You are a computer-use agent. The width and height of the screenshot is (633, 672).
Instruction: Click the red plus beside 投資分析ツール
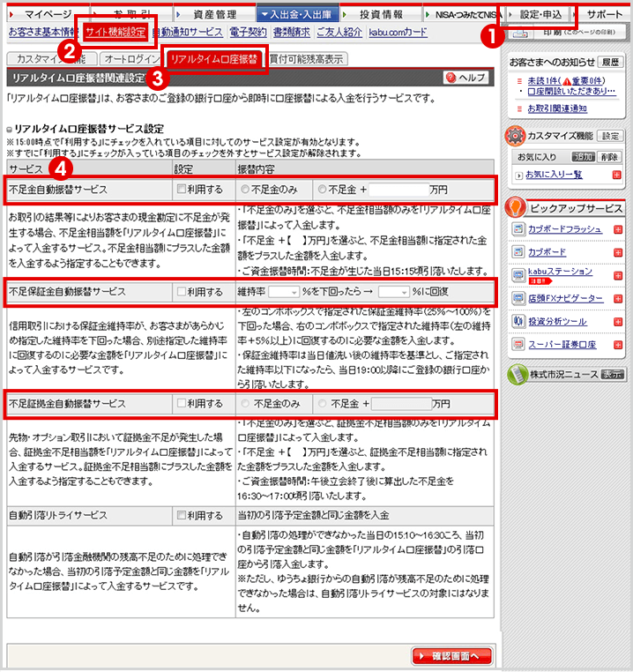(x=618, y=322)
